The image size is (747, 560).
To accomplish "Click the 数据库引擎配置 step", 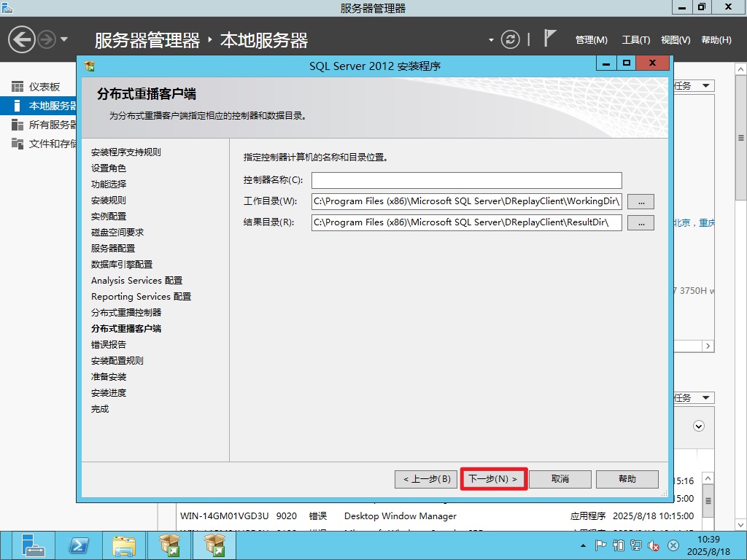I will tap(122, 264).
